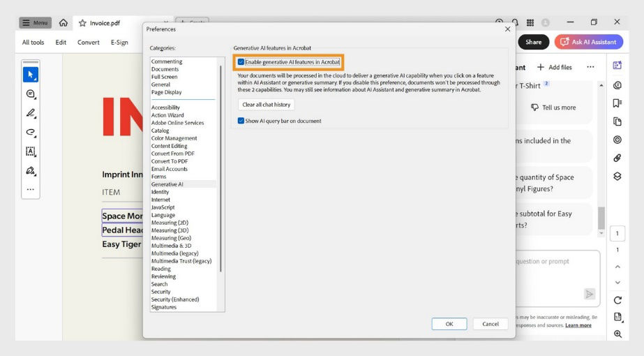Open the AI Assistant panel icon in right rail

[x=617, y=66]
